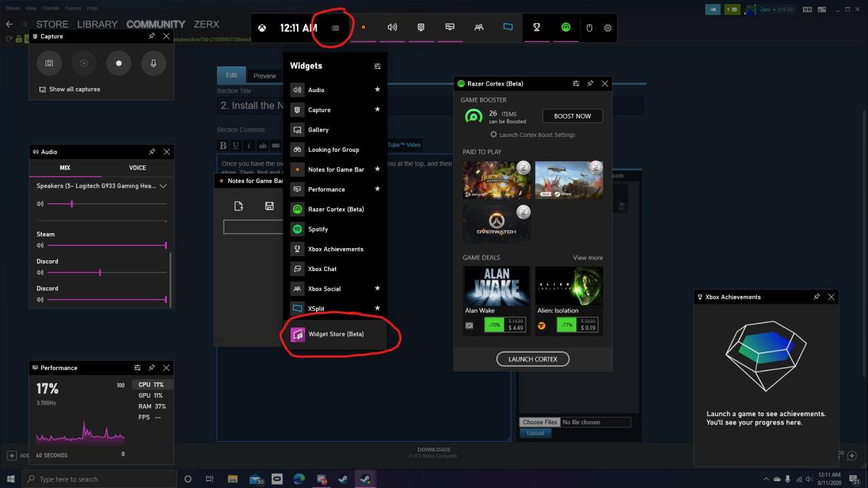Toggle favorite star for Xbox Social widget
Viewport: 868px width, 488px height.
(x=378, y=289)
